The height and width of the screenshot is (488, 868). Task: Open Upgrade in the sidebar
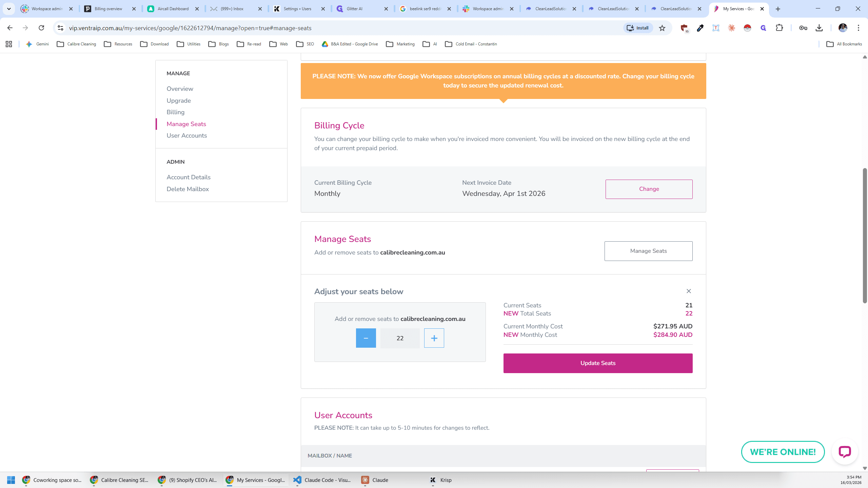click(x=179, y=101)
